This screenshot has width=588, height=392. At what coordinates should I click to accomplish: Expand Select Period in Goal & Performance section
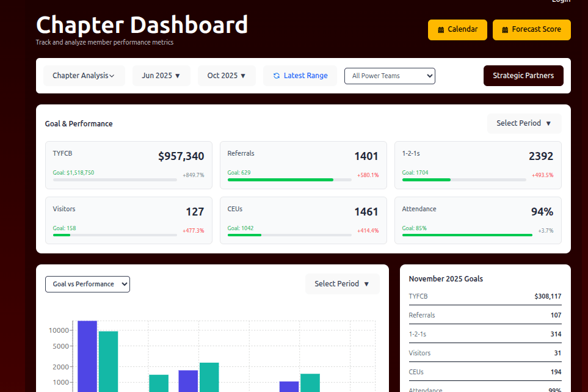(x=524, y=123)
